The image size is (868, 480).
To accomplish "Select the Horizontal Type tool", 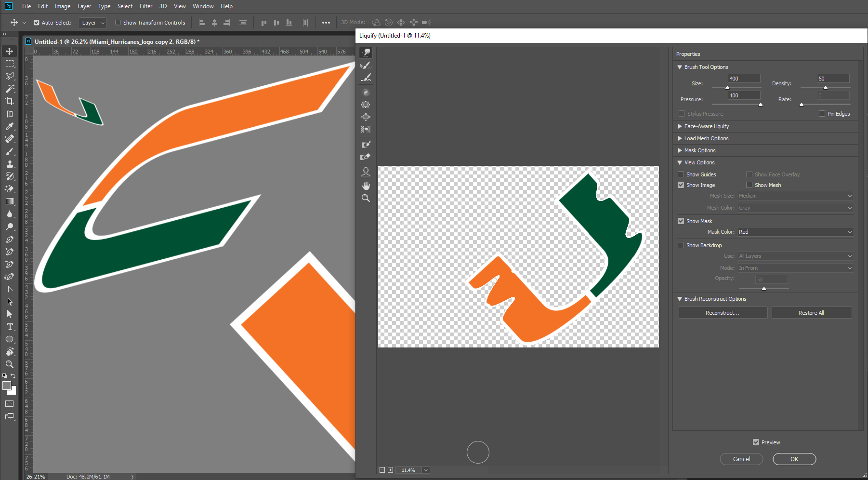I will tap(10, 327).
